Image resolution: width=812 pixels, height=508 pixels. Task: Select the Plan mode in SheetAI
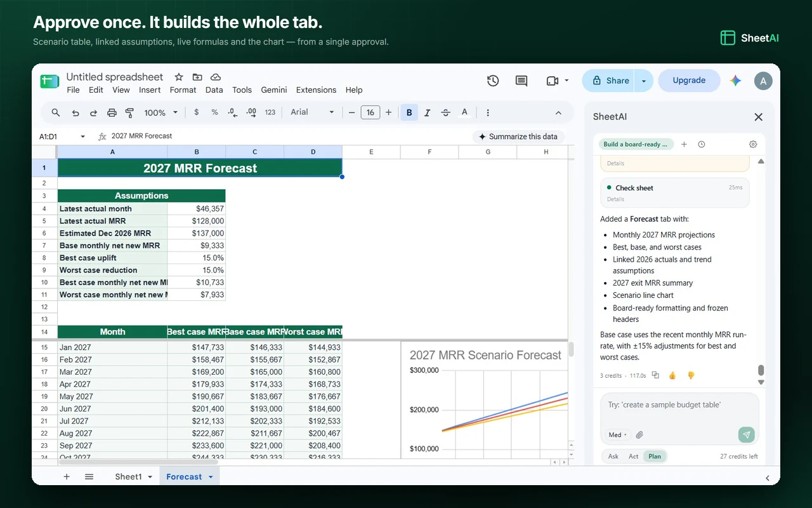(x=655, y=456)
